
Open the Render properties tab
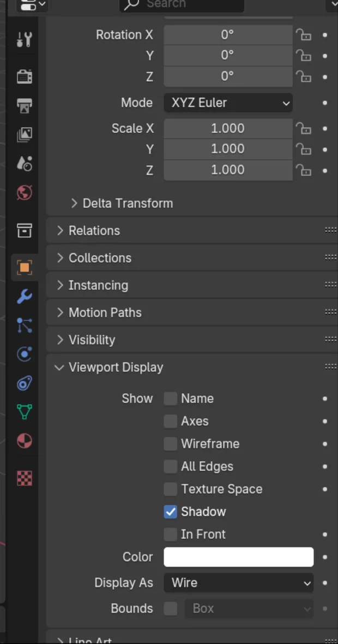pos(24,76)
